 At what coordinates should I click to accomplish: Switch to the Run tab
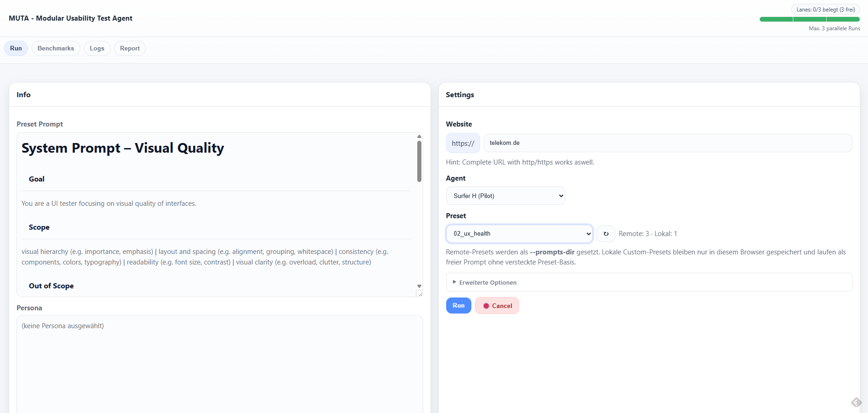pos(16,49)
